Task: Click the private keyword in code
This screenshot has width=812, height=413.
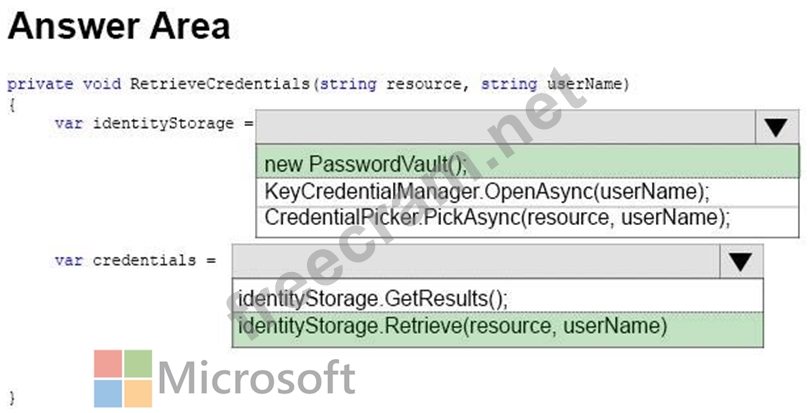Action: [40, 84]
